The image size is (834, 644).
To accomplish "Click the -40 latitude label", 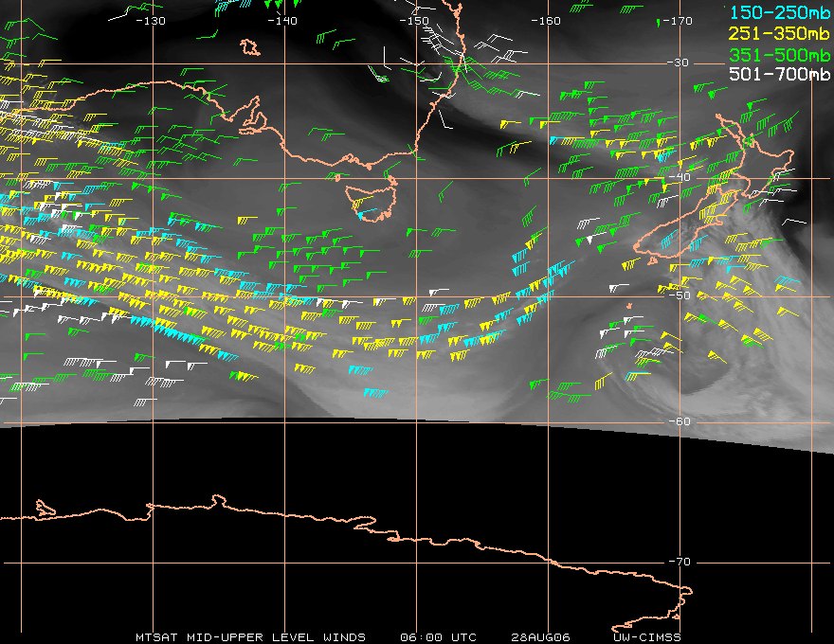I will pyautogui.click(x=680, y=177).
